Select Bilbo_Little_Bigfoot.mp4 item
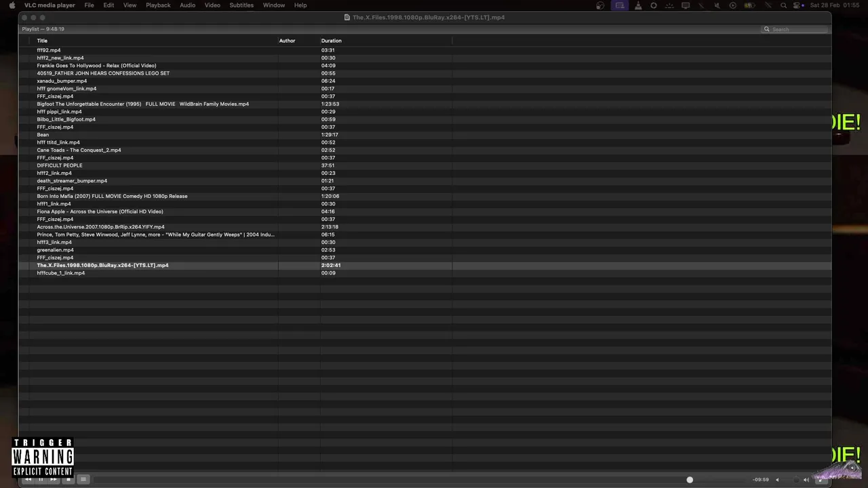This screenshot has height=488, width=868. point(66,119)
